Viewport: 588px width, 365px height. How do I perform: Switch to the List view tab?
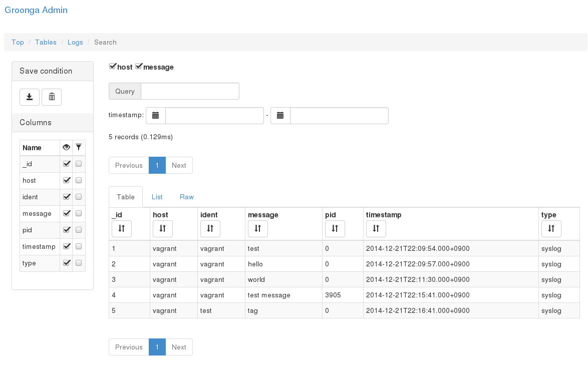[x=157, y=197]
